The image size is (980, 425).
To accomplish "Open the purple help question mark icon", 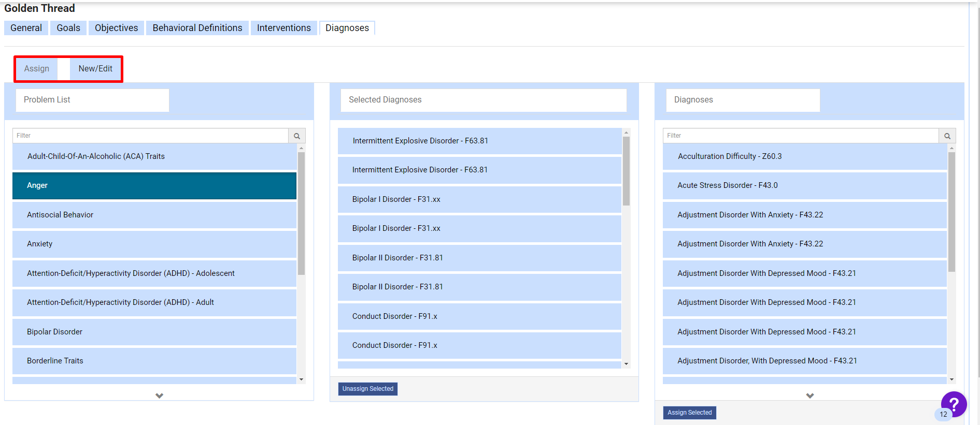I will [954, 404].
